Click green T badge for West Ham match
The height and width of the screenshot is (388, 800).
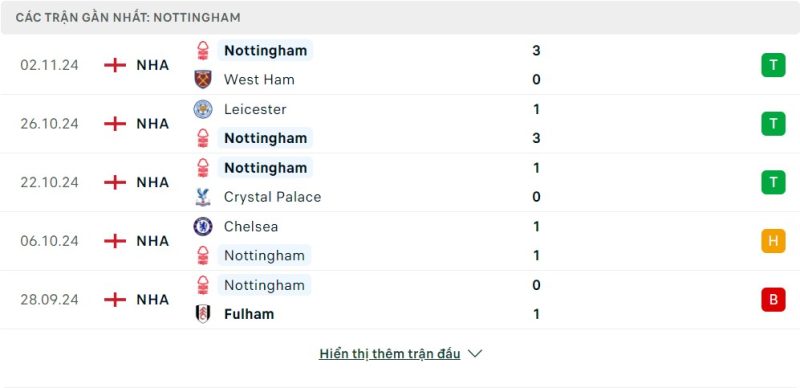pos(773,65)
